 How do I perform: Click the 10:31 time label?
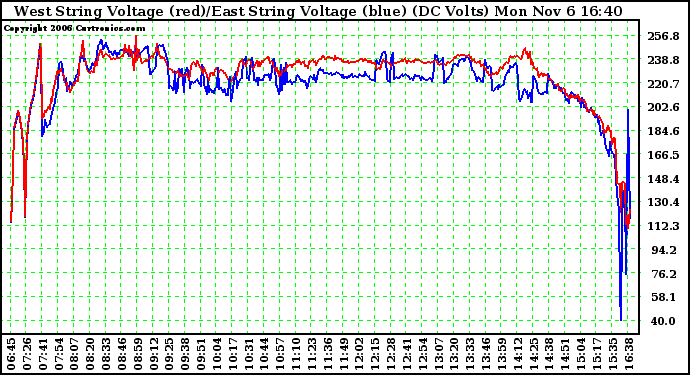[249, 353]
